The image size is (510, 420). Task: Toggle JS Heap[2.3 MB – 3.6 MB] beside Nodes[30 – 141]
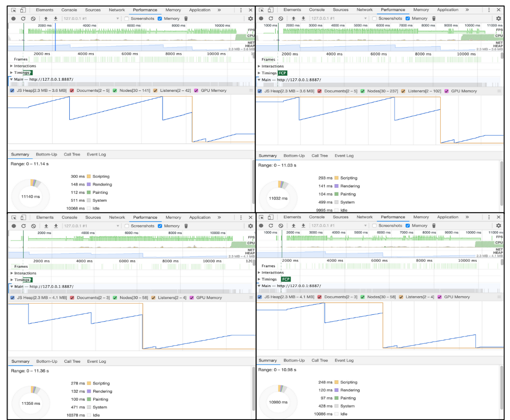12,90
